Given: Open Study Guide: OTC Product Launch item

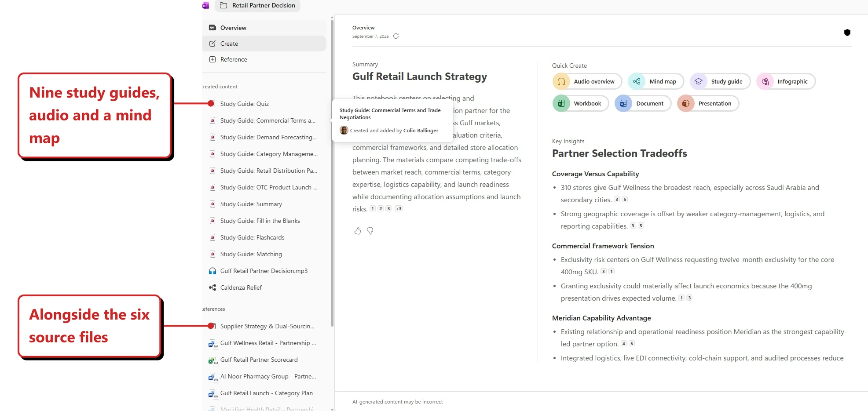Looking at the screenshot, I should tap(264, 187).
